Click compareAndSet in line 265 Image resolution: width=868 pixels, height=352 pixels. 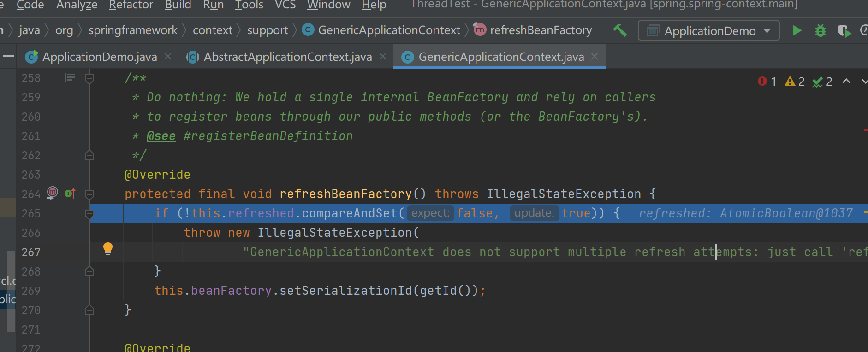(x=350, y=213)
